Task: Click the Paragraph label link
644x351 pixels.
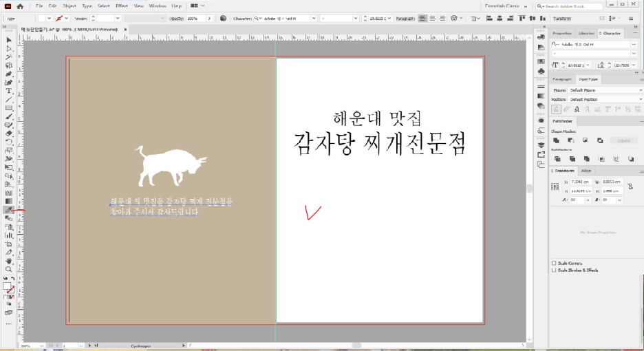Action: tap(405, 19)
